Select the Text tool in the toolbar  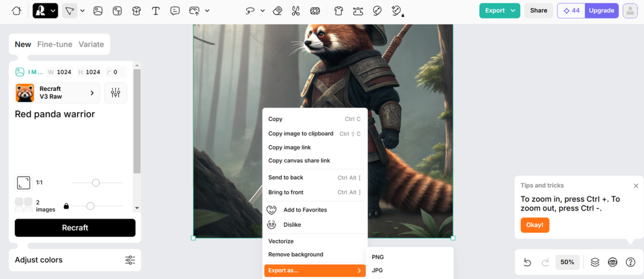[x=156, y=11]
